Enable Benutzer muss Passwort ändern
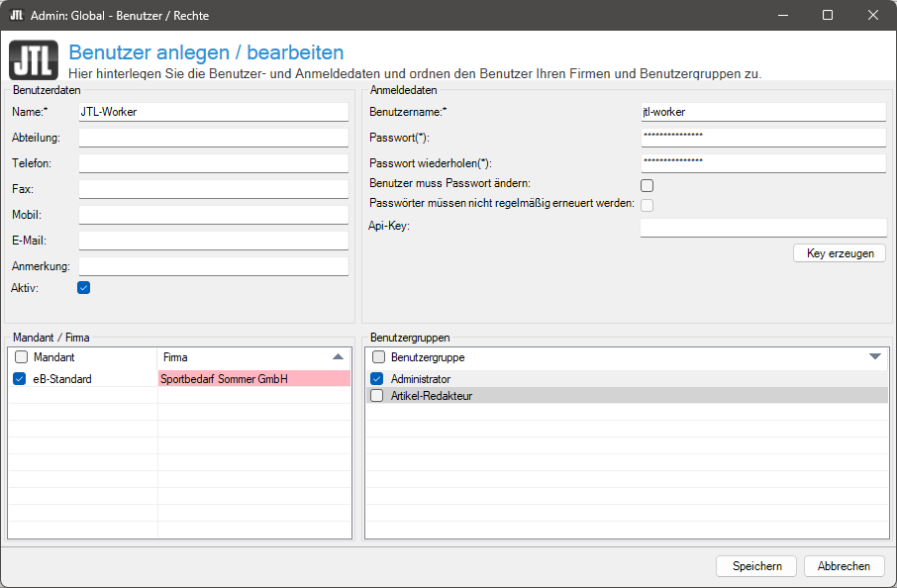 click(648, 185)
